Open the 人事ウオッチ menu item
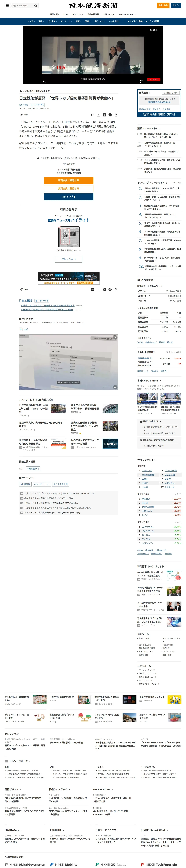Screen dimensions: 186x868 (x=109, y=14)
